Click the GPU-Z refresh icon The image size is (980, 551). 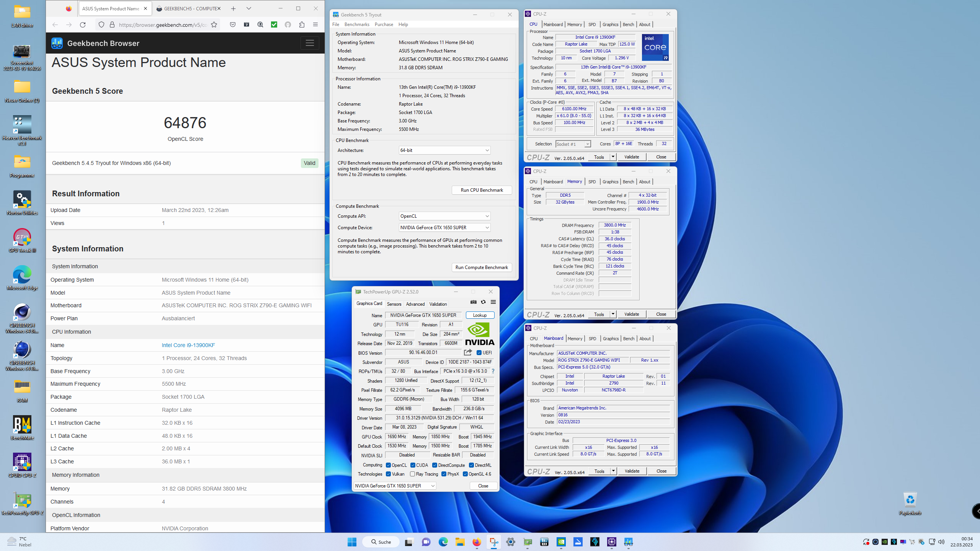coord(483,302)
